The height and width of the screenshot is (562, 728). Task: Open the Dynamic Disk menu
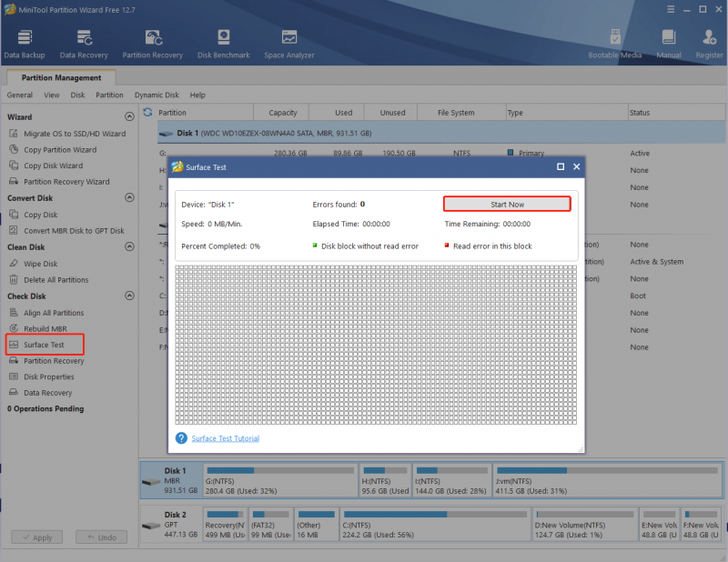[x=157, y=95]
